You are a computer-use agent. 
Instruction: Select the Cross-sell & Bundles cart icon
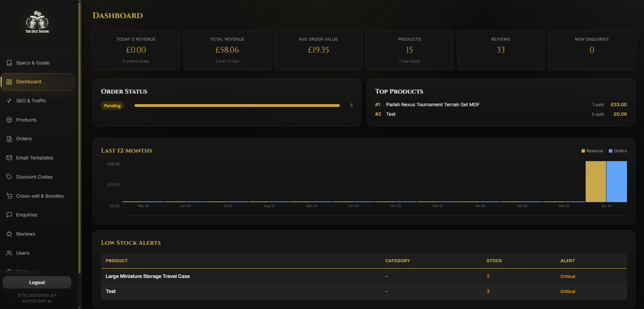pyautogui.click(x=9, y=196)
